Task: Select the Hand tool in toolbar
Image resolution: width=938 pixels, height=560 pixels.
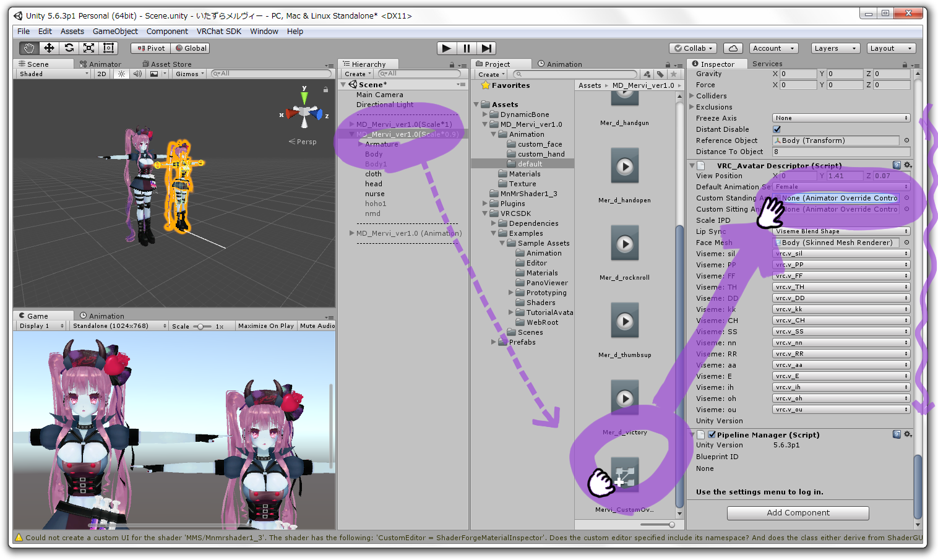Action: (28, 48)
